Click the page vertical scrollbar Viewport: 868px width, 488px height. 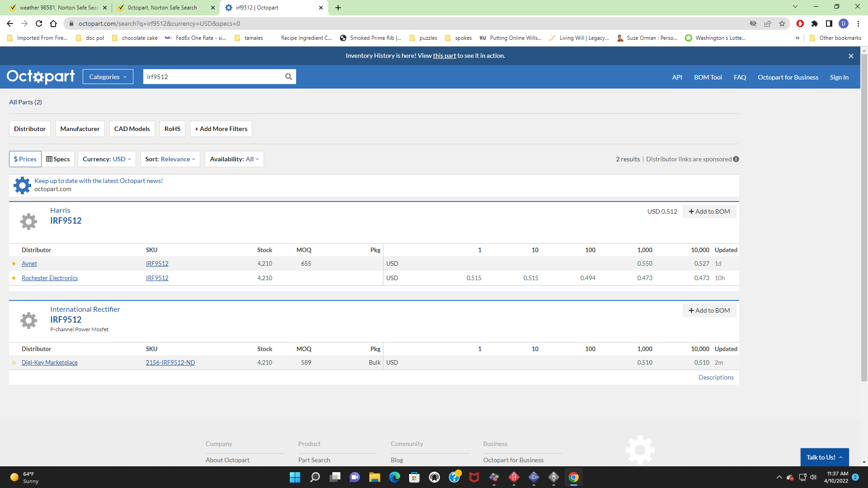click(864, 217)
